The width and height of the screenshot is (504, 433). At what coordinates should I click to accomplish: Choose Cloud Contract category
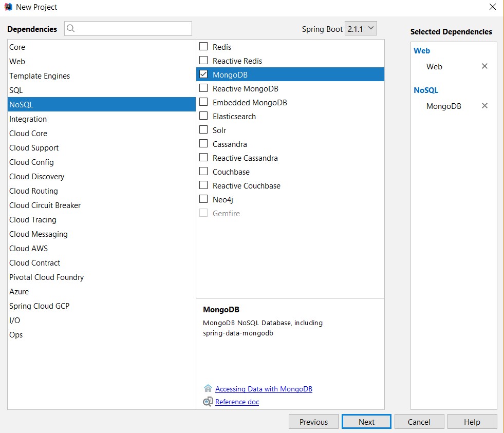pos(102,262)
